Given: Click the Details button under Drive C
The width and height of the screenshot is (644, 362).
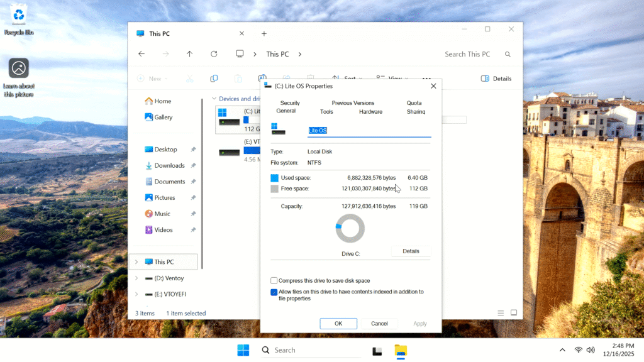Looking at the screenshot, I should pos(411,251).
